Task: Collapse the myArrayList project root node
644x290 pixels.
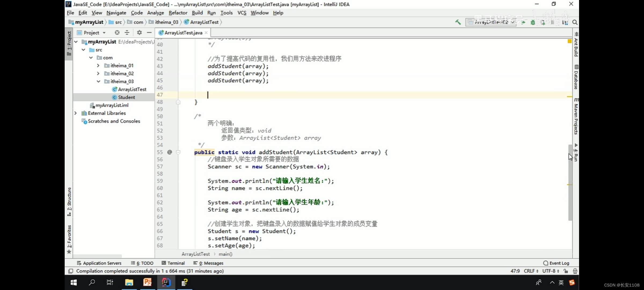Action: point(76,42)
